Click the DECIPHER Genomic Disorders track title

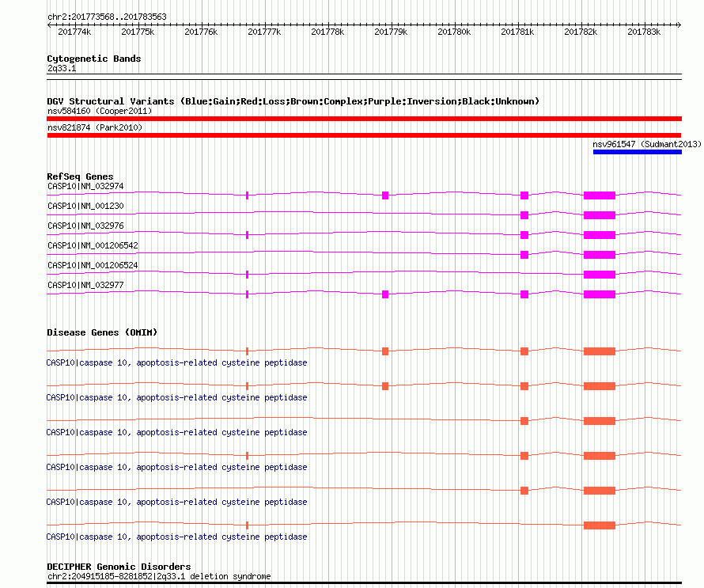119,567
